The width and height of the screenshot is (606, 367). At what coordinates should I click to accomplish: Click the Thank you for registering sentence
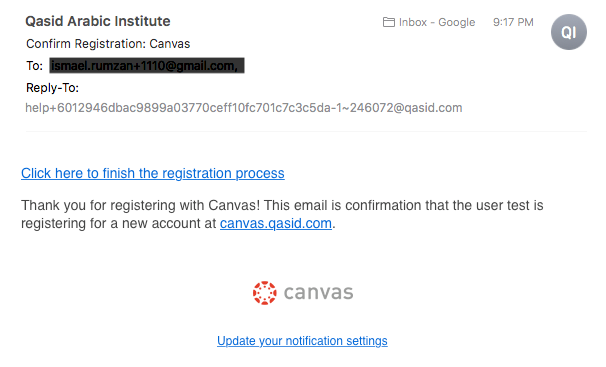coord(282,214)
